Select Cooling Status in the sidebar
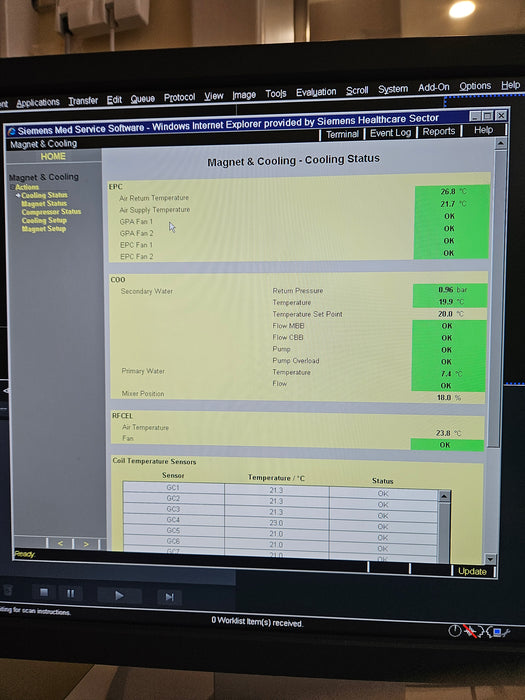Image resolution: width=525 pixels, height=700 pixels. point(44,195)
